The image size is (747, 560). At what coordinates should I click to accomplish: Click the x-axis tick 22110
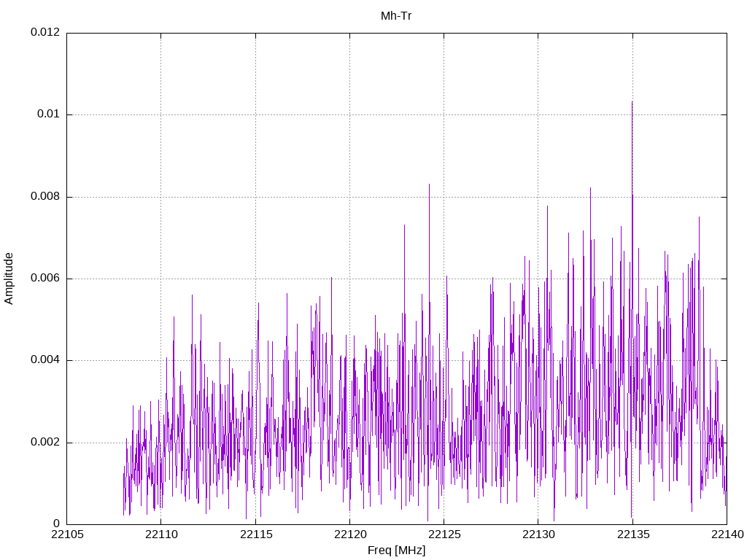161,534
